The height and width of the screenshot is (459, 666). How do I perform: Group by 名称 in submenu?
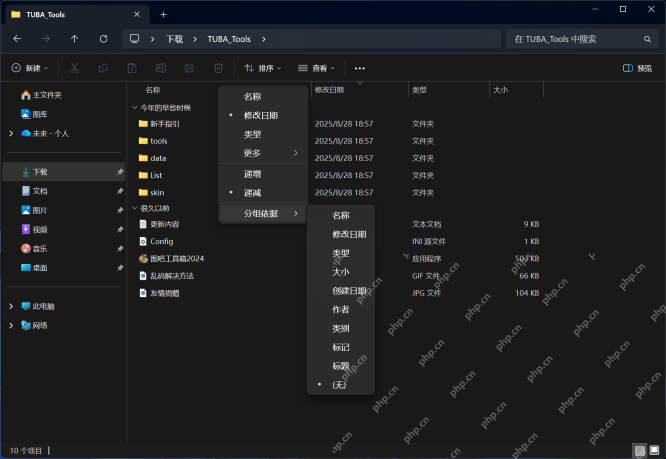coord(341,216)
